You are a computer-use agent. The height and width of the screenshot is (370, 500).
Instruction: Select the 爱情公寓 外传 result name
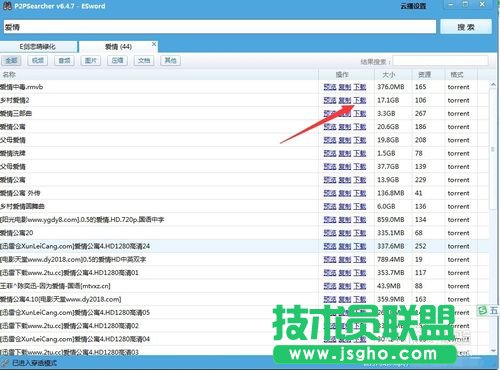[20, 193]
